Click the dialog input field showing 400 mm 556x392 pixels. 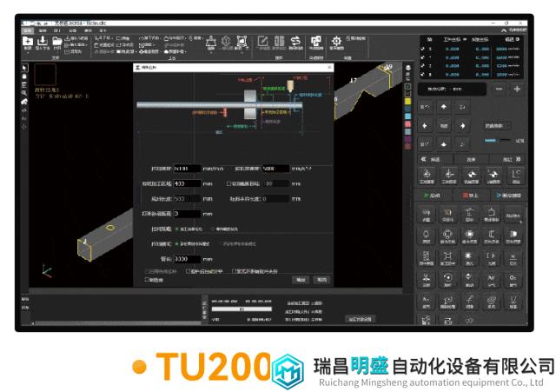187,183
